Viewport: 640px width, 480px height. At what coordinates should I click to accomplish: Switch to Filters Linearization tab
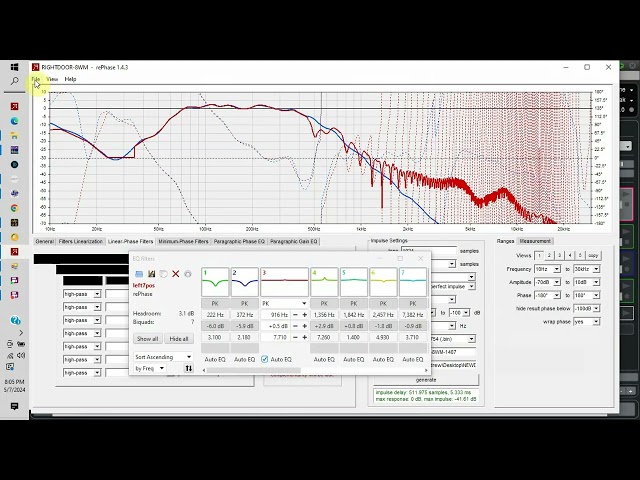click(x=81, y=241)
